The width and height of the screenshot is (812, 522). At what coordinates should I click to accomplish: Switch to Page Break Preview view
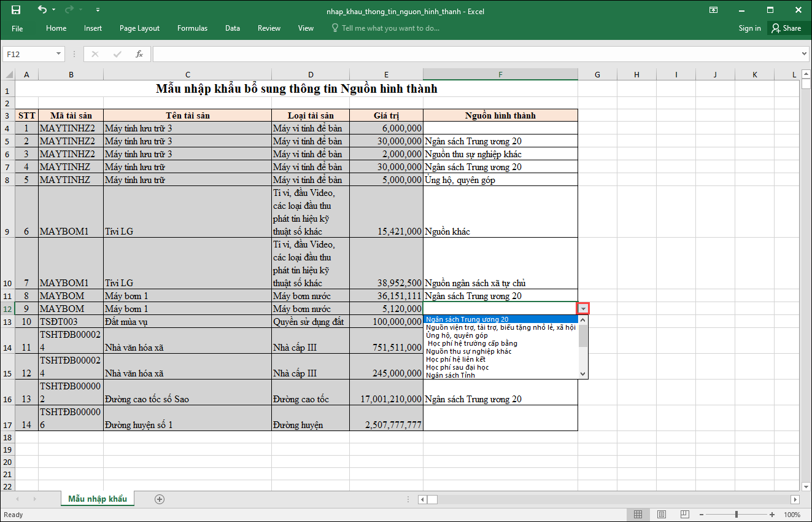(x=684, y=515)
